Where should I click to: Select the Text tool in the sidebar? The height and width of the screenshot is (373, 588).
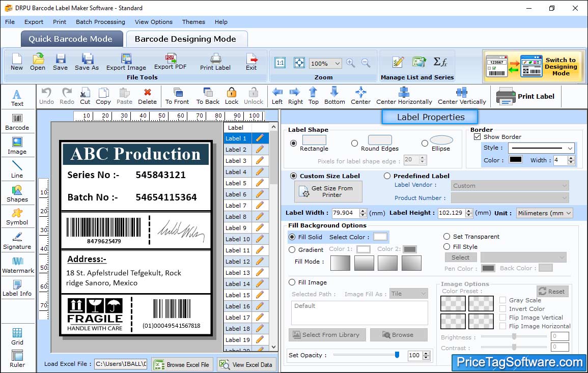coord(17,98)
